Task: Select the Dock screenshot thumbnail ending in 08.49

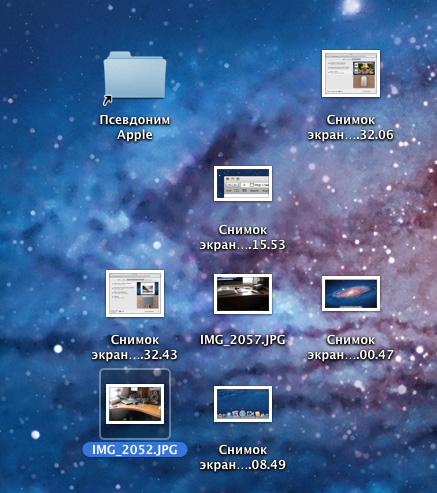Action: tap(243, 404)
